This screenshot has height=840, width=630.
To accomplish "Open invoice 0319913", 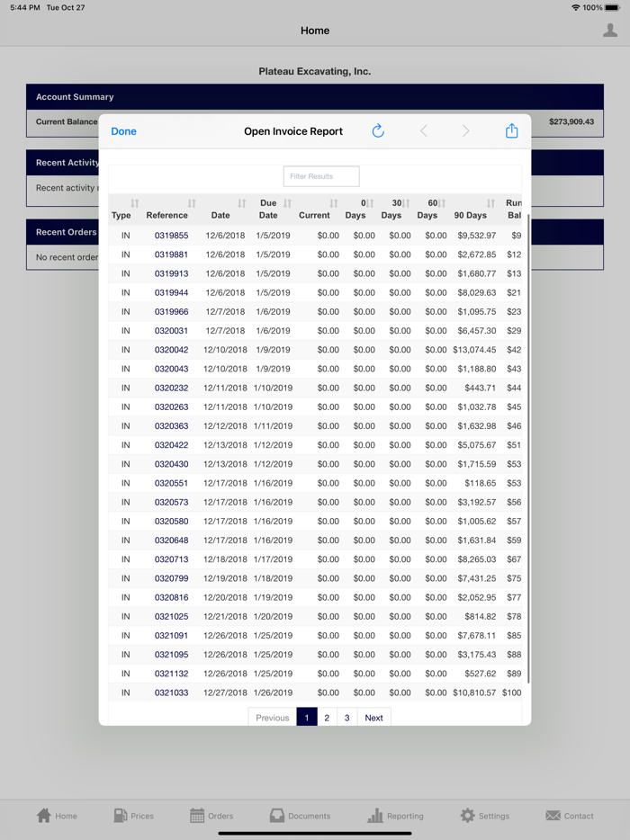I will (x=172, y=273).
